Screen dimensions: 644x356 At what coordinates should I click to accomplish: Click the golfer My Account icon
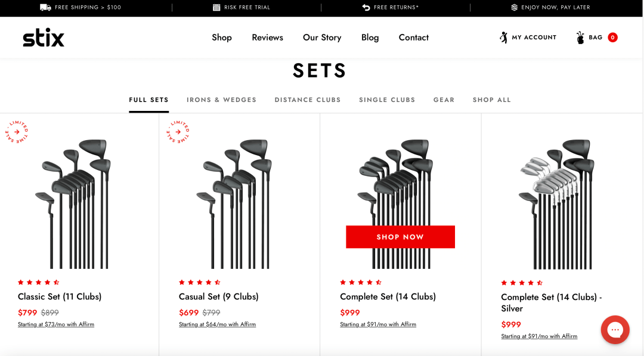tap(503, 38)
